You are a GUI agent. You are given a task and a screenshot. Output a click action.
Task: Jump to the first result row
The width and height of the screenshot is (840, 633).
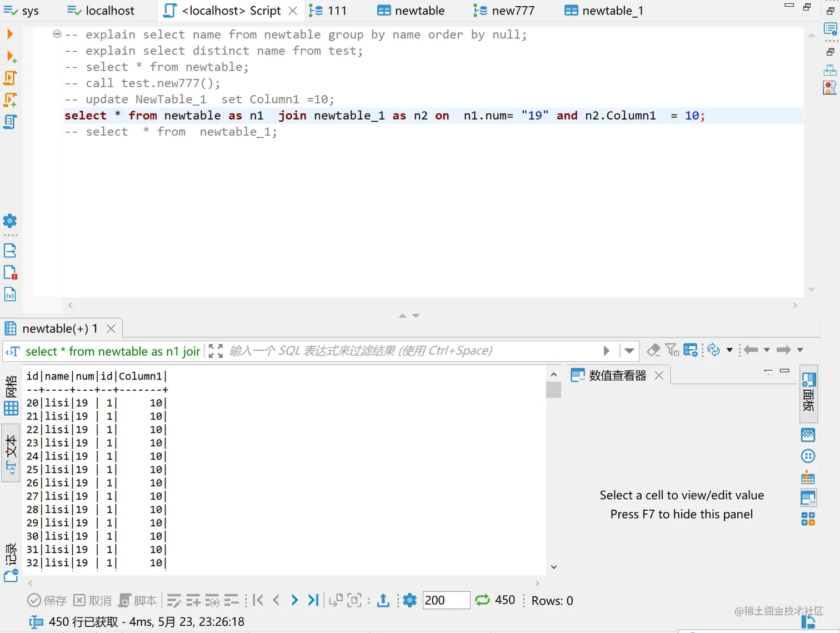click(x=258, y=600)
